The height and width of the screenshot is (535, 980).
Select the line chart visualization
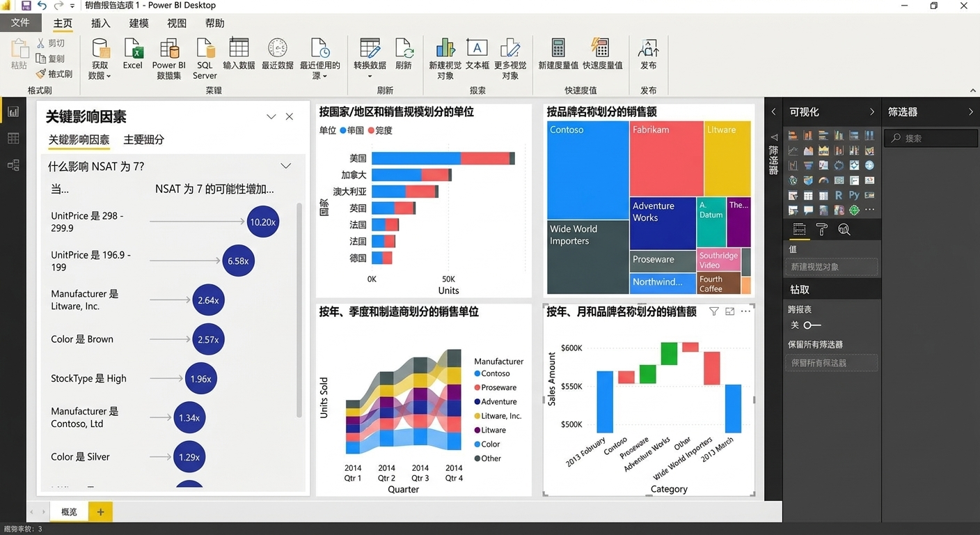pos(793,150)
